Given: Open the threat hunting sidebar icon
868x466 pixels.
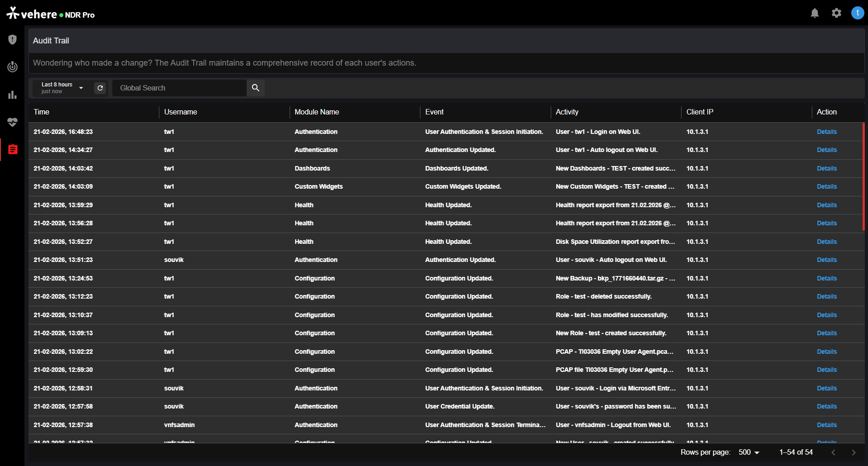Looking at the screenshot, I should (12, 67).
